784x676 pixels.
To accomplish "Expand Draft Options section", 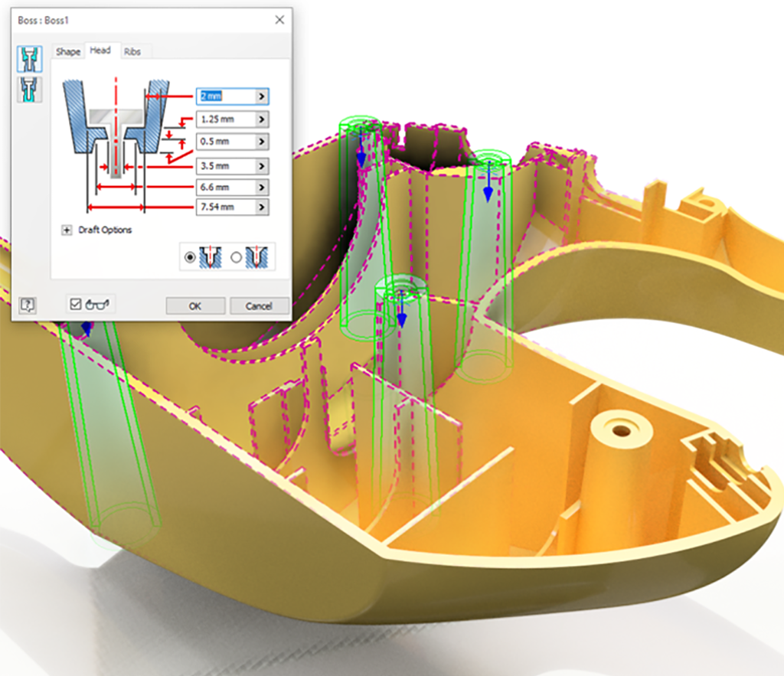I will point(67,230).
